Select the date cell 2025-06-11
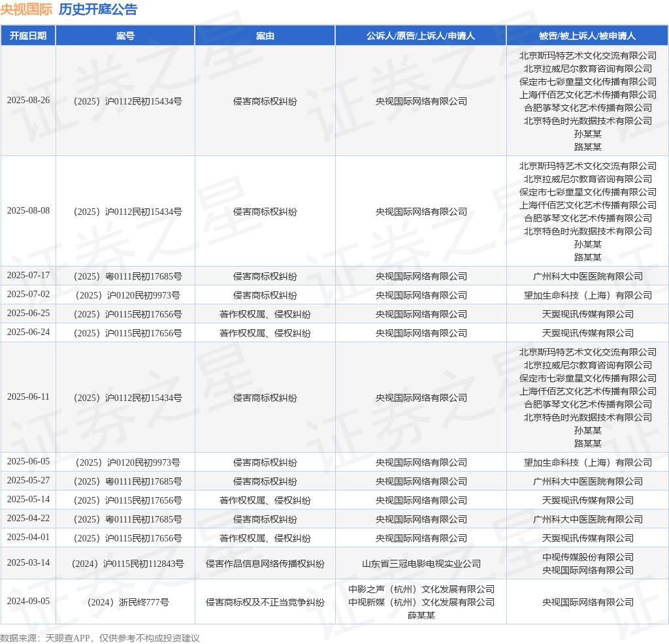The image size is (669, 644). 28,396
